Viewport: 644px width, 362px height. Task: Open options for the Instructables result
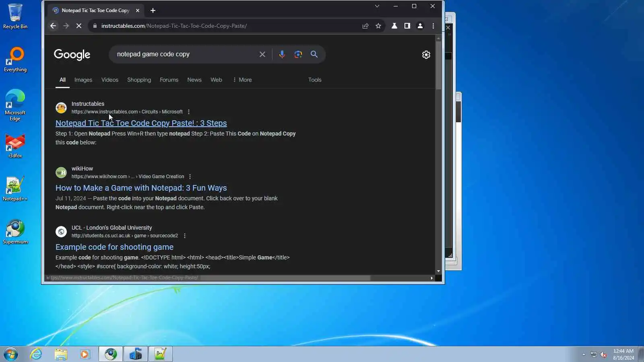pyautogui.click(x=189, y=112)
